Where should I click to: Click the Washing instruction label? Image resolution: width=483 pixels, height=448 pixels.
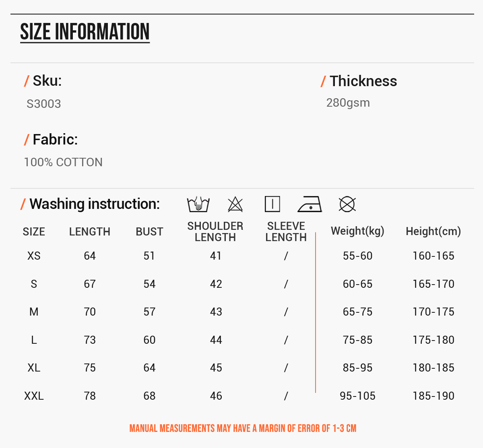(95, 204)
